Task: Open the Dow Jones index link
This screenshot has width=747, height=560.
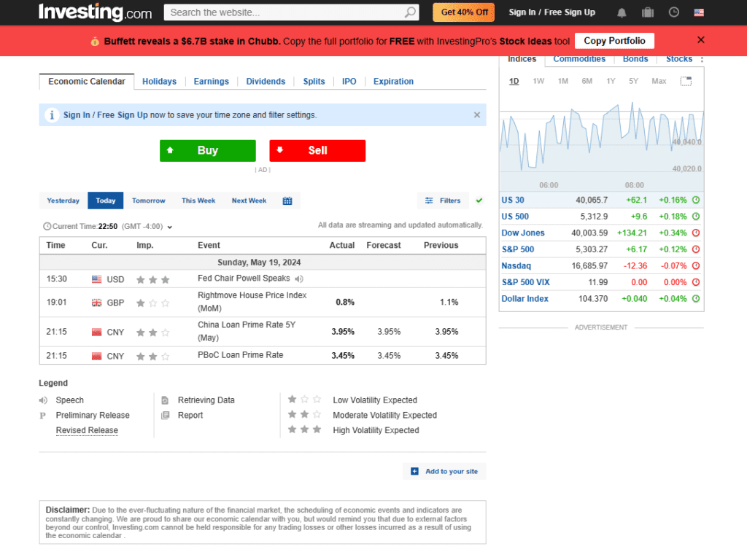Action: tap(522, 233)
